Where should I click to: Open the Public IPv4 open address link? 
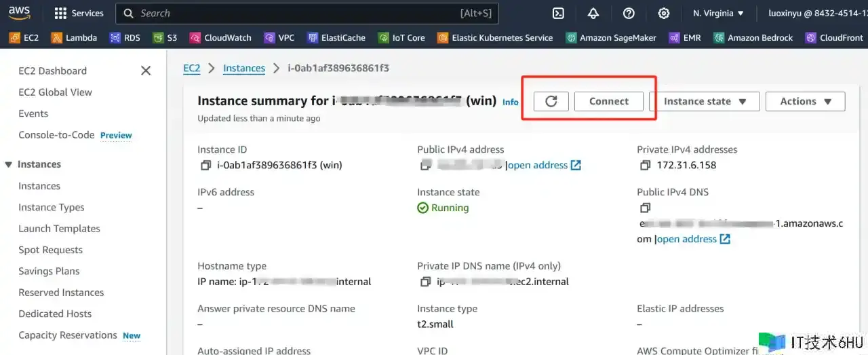544,165
